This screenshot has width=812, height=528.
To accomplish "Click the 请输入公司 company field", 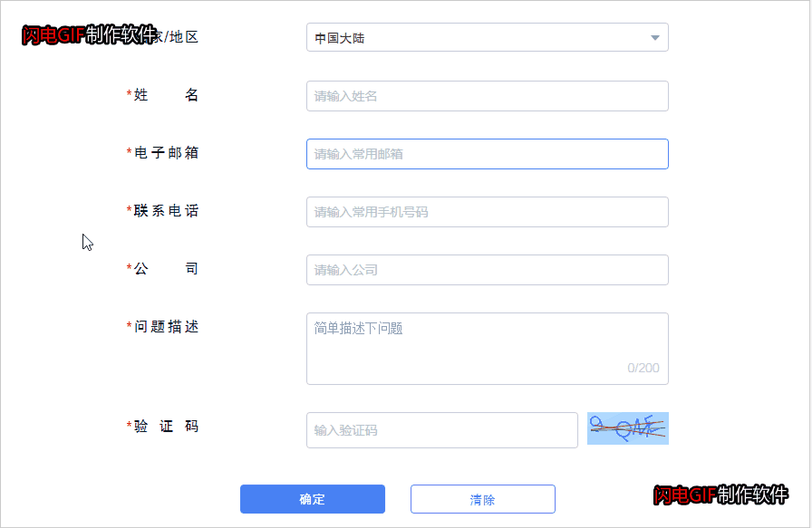I will point(487,269).
